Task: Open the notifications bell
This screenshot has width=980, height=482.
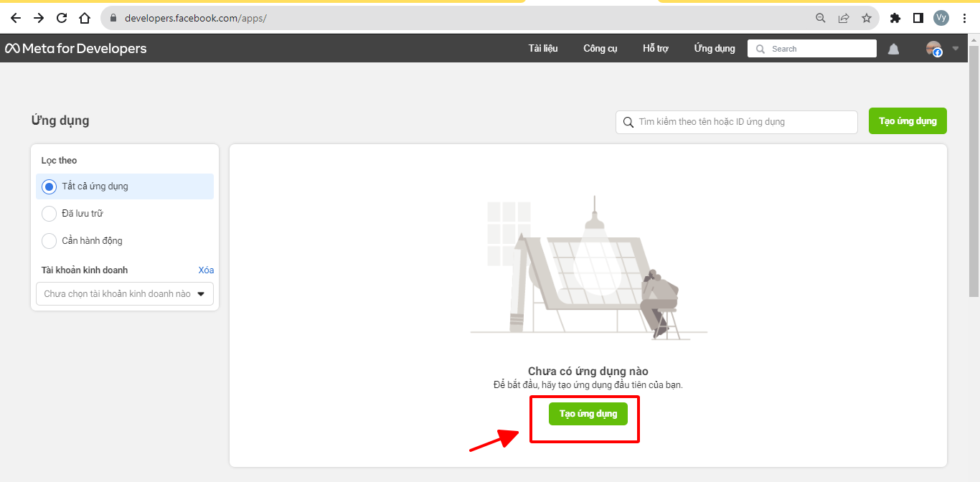Action: [893, 49]
